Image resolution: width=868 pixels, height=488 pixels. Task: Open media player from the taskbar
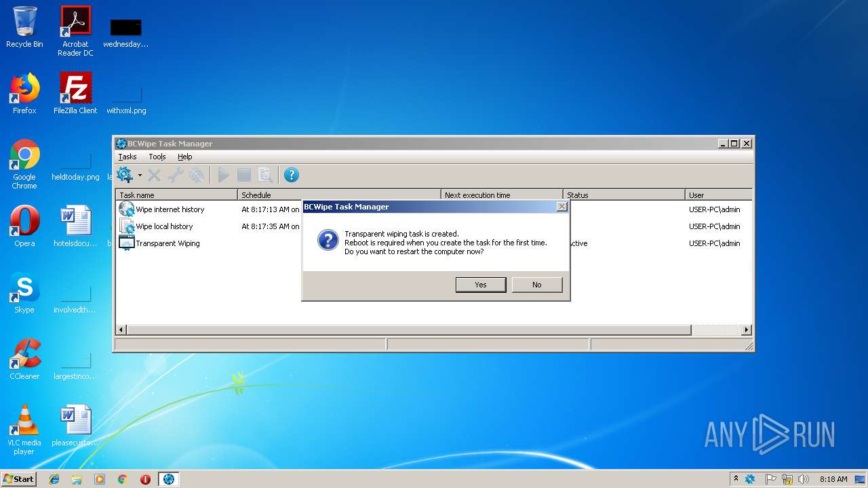coord(100,479)
